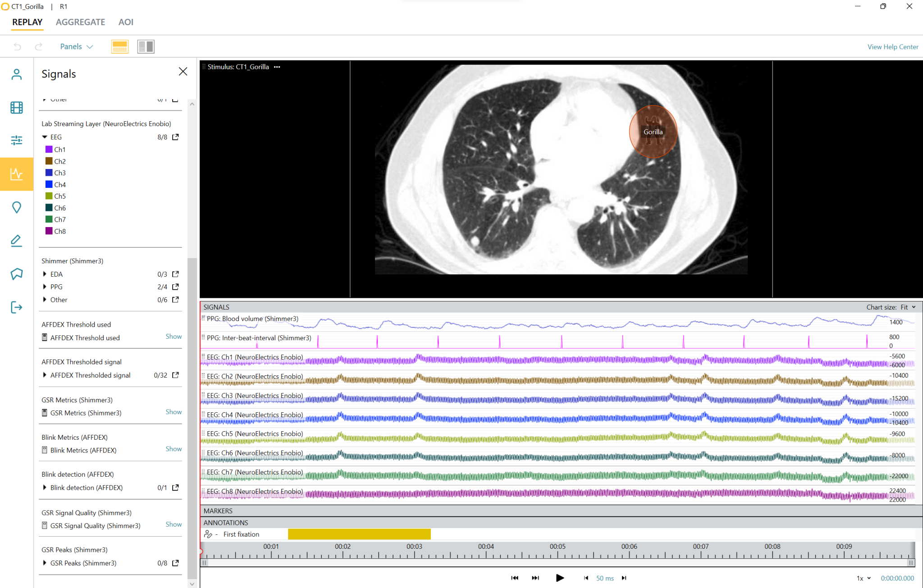923x588 pixels.
Task: Select the film strip stimuli icon
Action: click(17, 107)
